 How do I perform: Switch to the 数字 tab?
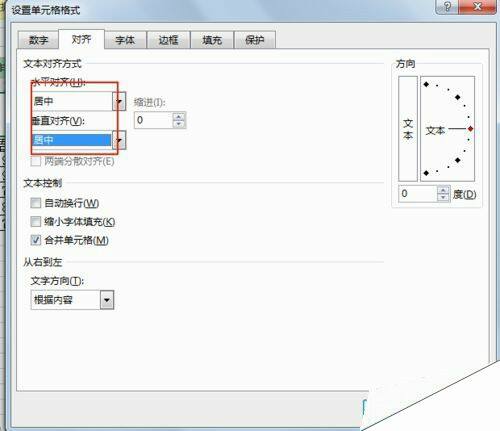[x=38, y=40]
